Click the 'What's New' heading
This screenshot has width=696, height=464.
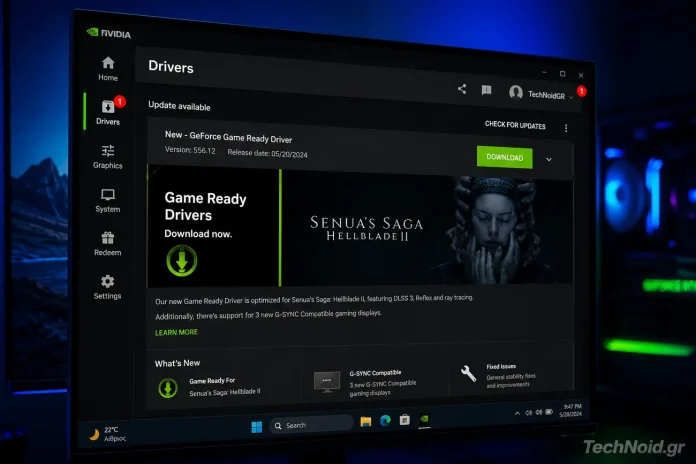click(177, 363)
